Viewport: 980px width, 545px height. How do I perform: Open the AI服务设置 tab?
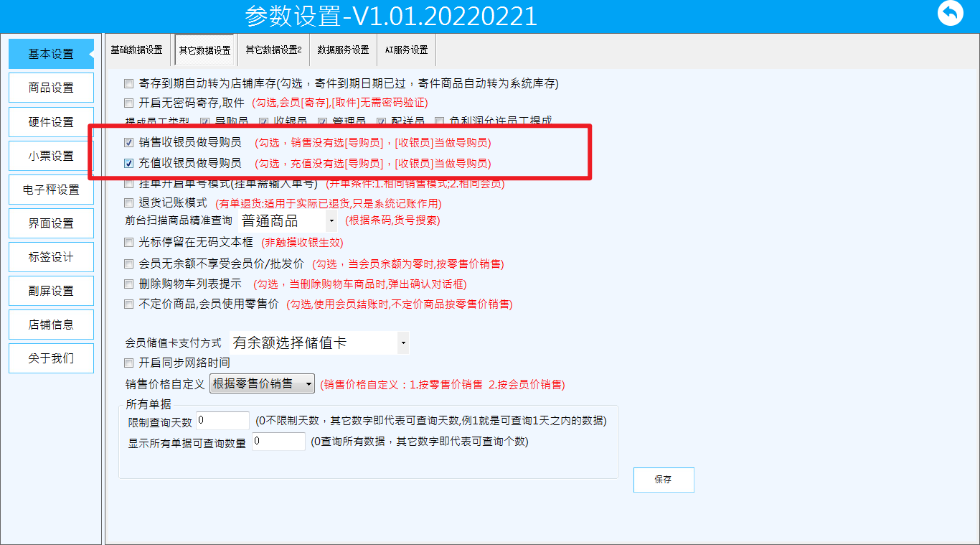click(406, 50)
